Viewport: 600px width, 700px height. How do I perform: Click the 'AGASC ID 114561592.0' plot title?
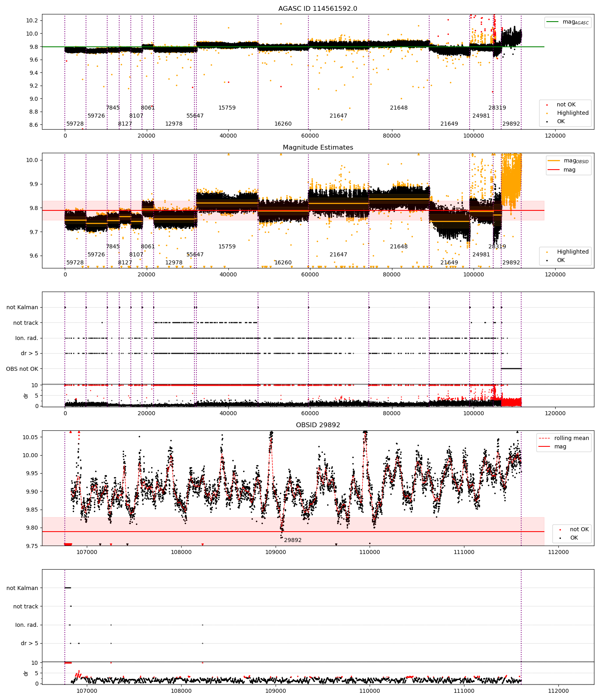[318, 9]
